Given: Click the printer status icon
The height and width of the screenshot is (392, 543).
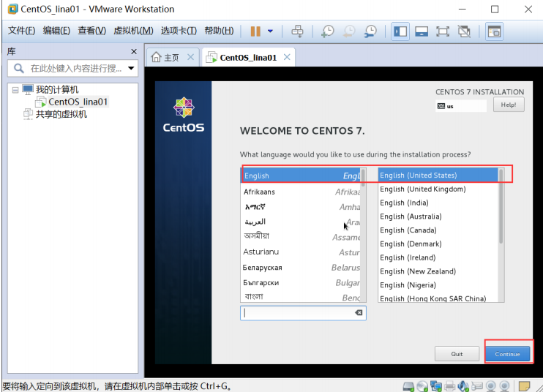Looking at the screenshot, I should click(450, 386).
